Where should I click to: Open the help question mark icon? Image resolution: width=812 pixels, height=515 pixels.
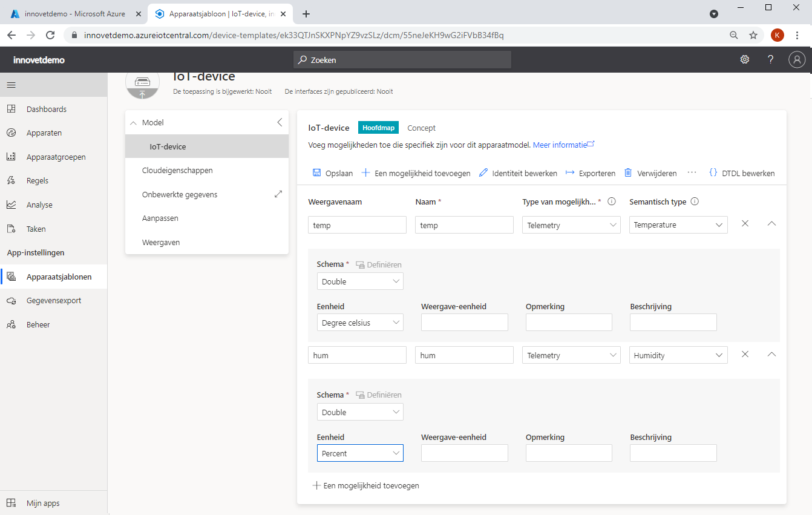click(x=770, y=59)
